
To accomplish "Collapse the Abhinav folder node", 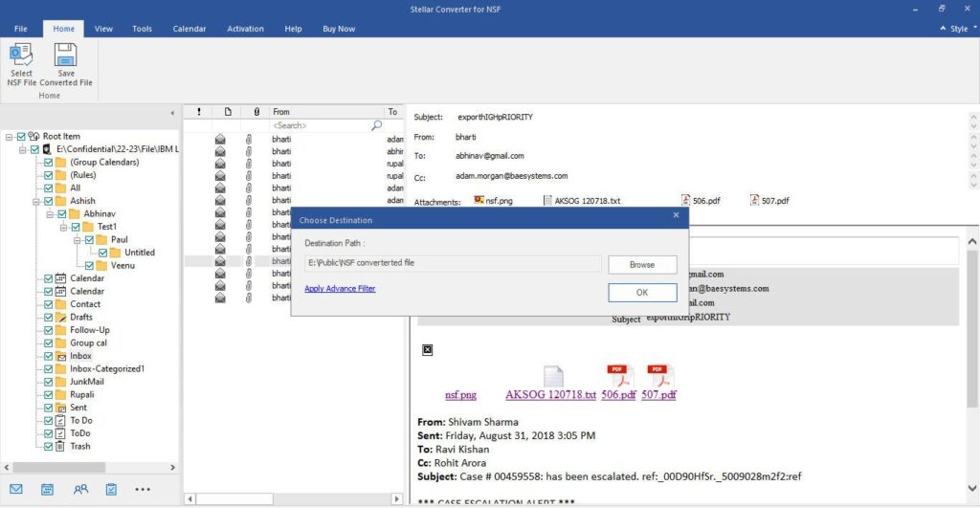I will [x=50, y=213].
